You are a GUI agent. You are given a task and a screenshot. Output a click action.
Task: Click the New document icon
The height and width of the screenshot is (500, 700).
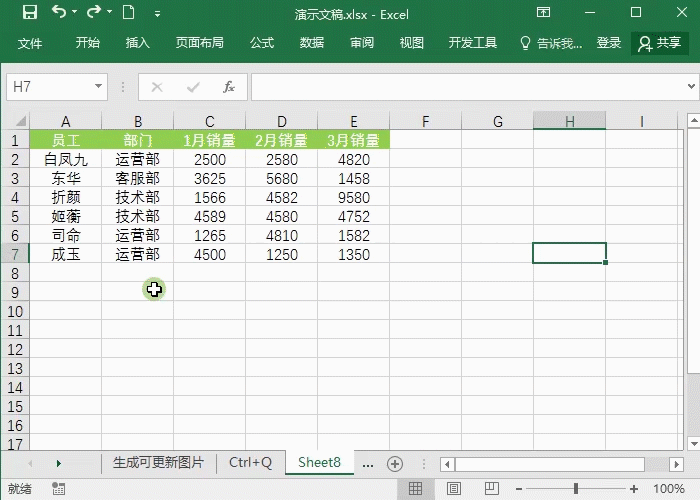[x=128, y=13]
